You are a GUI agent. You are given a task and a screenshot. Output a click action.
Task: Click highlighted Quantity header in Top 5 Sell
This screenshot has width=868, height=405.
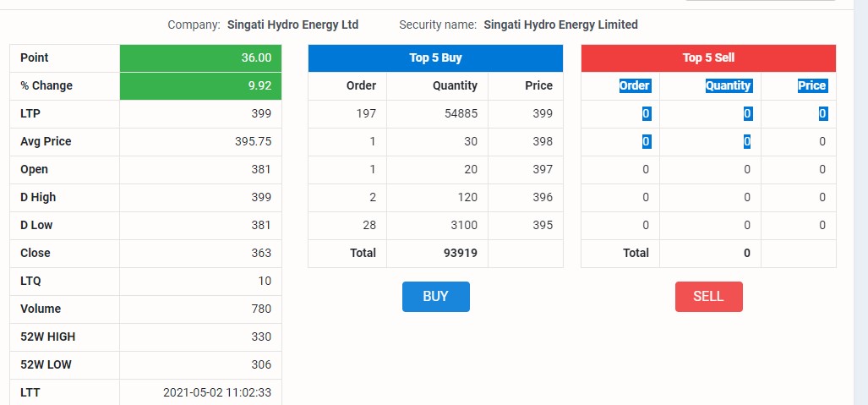728,86
